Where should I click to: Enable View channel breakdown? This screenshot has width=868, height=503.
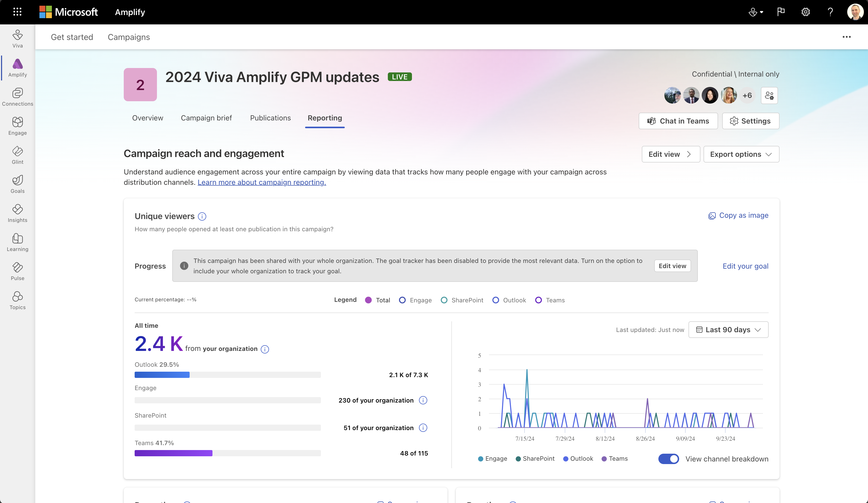[x=668, y=459]
